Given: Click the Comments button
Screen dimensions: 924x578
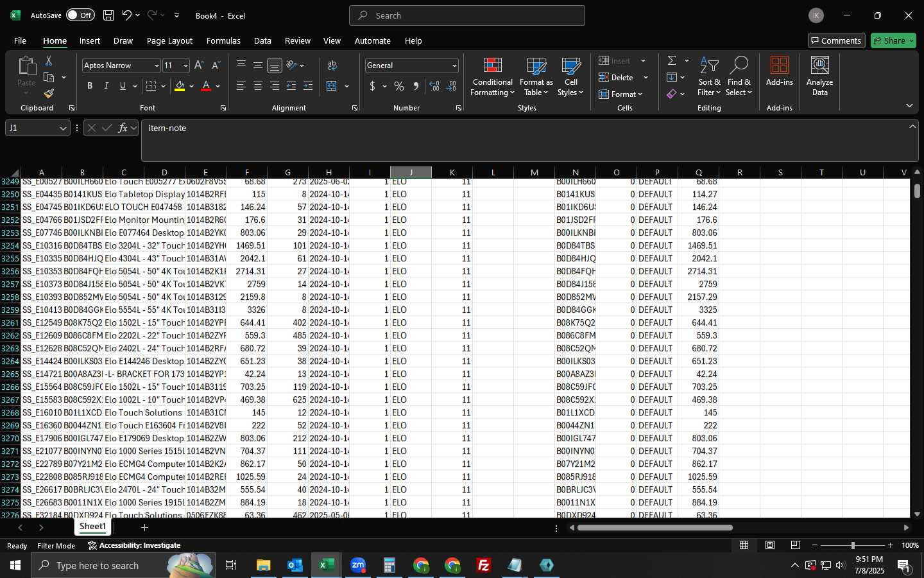Looking at the screenshot, I should (837, 40).
